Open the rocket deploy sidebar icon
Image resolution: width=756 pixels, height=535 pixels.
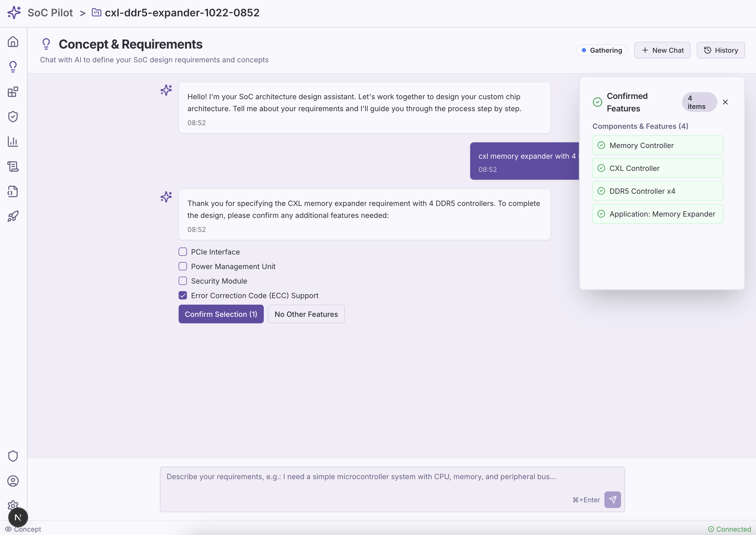(x=13, y=216)
